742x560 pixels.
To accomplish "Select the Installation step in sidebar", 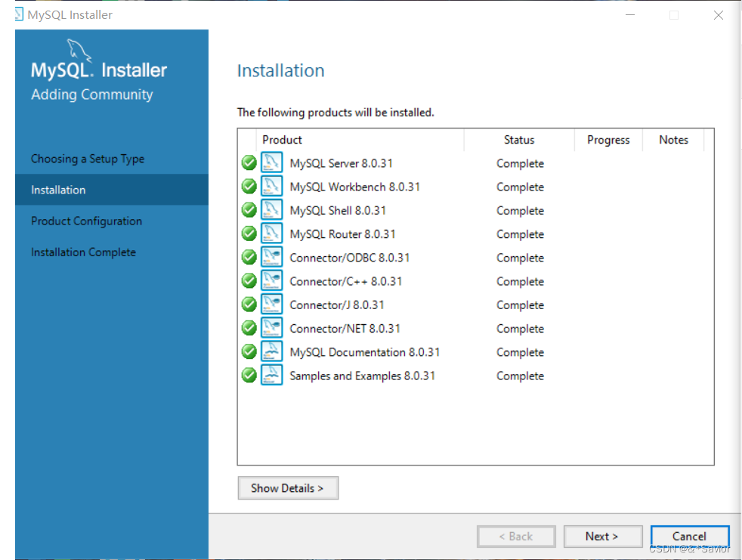I will (112, 190).
